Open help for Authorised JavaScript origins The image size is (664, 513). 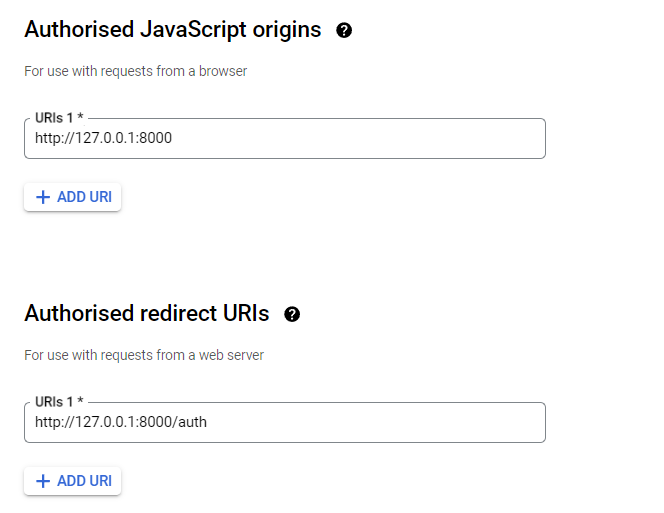point(344,31)
